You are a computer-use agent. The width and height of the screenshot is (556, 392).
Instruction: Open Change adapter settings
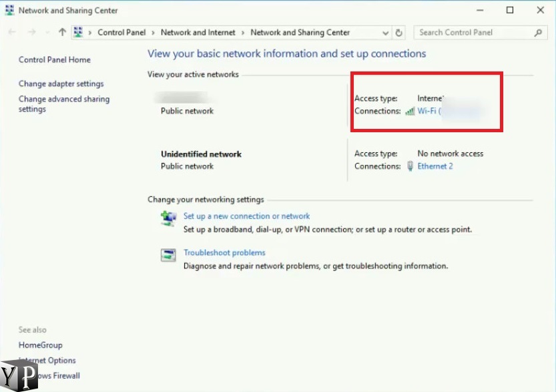(61, 83)
